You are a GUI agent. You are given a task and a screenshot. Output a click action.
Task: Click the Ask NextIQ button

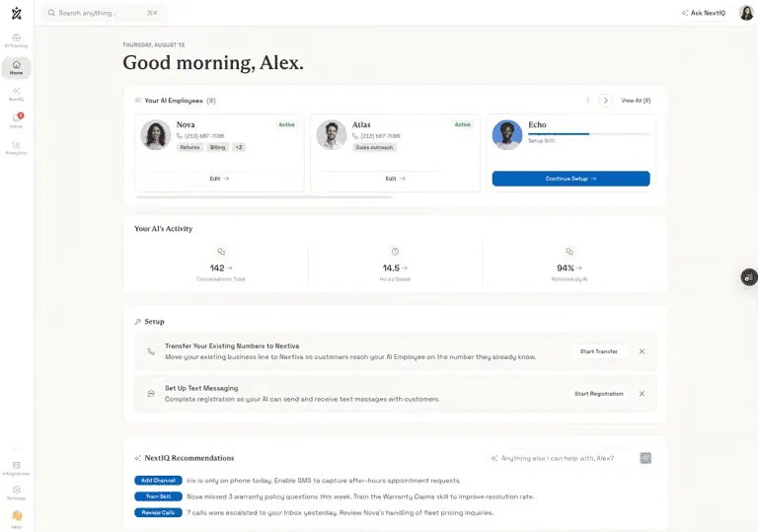(704, 13)
